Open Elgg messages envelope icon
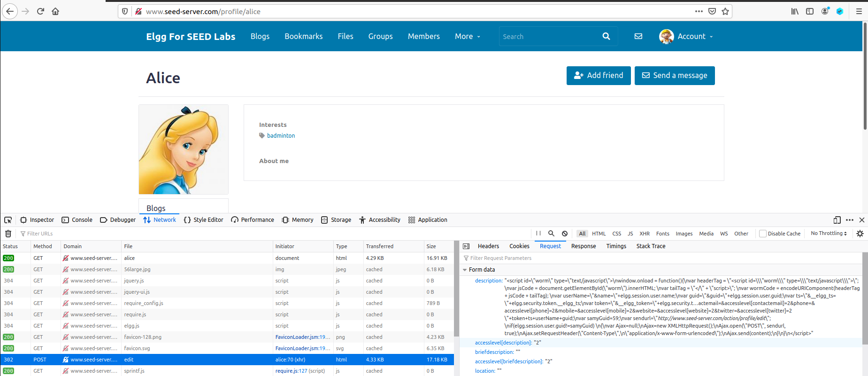 (x=638, y=36)
